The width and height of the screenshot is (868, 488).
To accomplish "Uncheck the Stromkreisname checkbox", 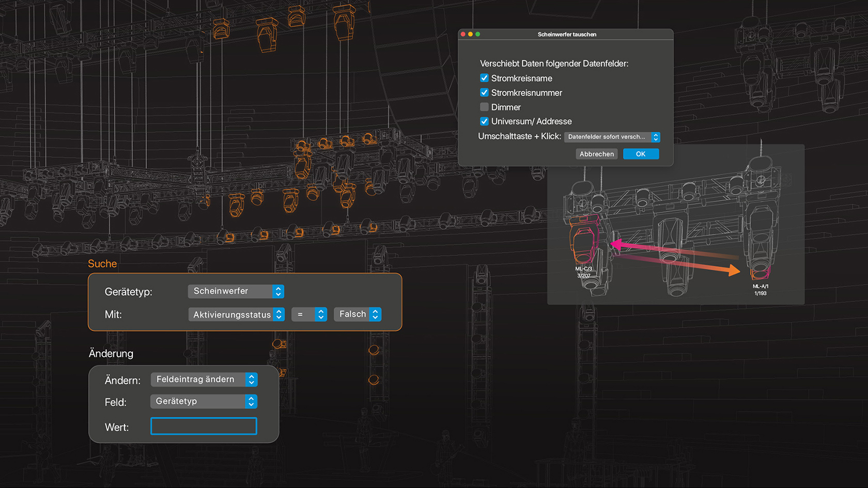I will (x=484, y=78).
